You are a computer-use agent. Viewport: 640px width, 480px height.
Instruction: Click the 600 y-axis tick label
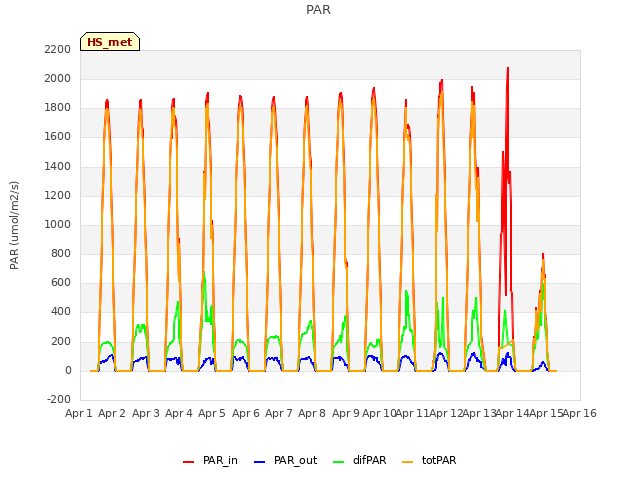click(61, 283)
